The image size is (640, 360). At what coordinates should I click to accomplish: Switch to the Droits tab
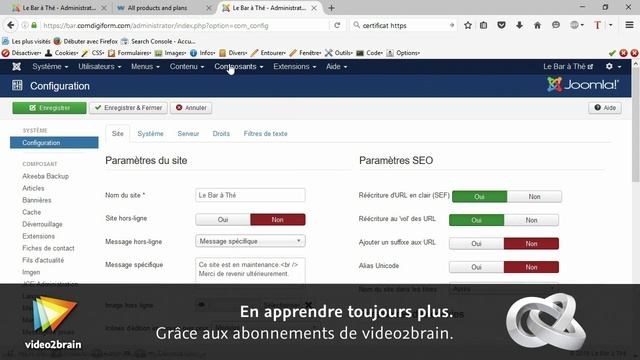tap(221, 133)
